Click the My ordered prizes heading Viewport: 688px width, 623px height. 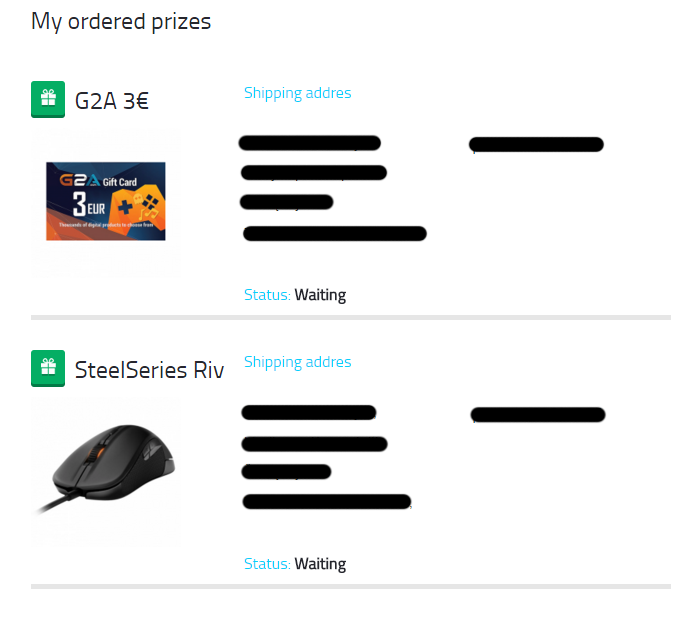point(121,21)
